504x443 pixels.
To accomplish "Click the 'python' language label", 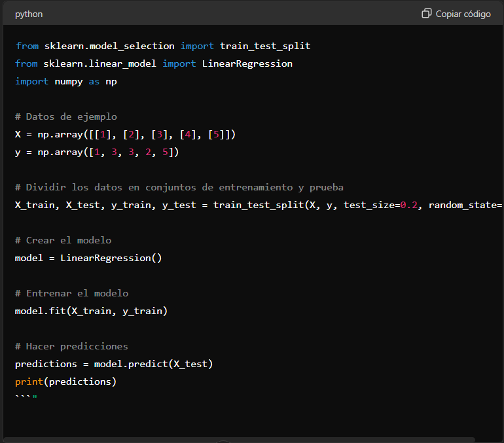I will (x=29, y=14).
